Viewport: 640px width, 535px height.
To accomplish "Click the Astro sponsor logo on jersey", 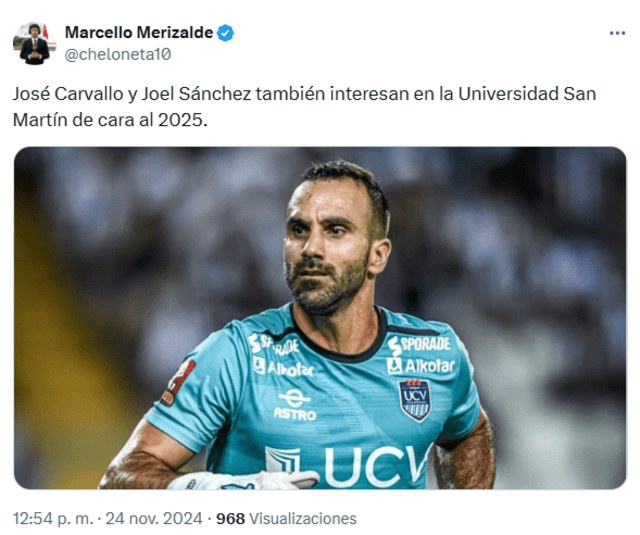I will tap(295, 406).
